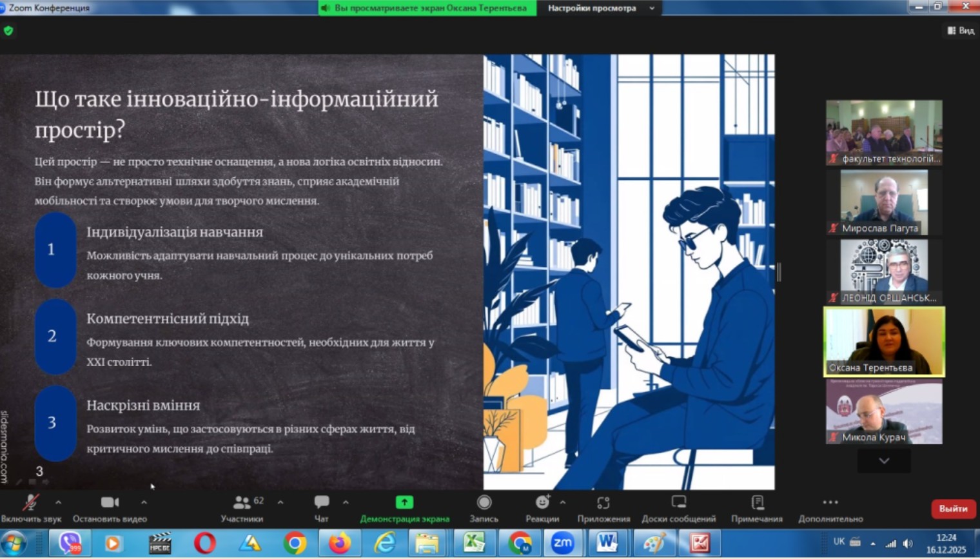Expand video options arrow next to camera
The width and height of the screenshot is (980, 559).
(x=144, y=502)
